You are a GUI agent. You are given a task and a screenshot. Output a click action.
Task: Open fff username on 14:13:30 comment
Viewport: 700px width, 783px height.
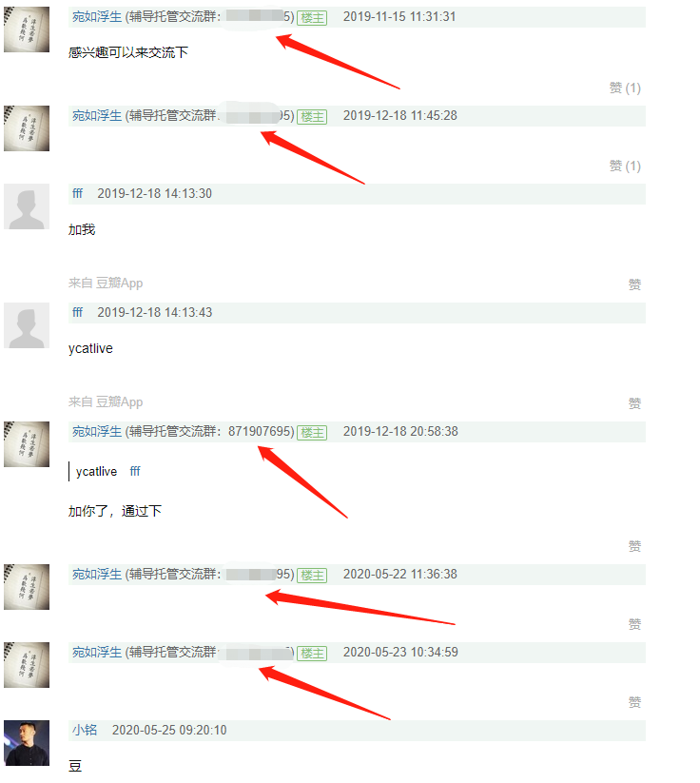point(77,193)
